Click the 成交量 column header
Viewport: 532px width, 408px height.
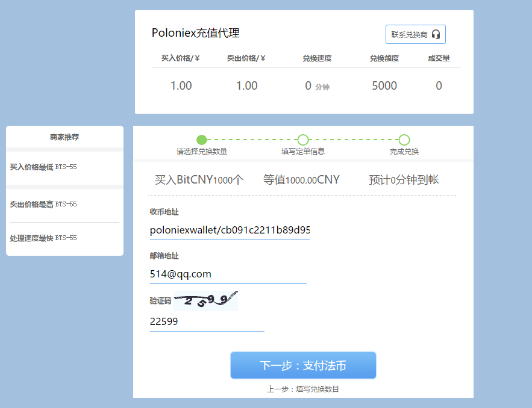[x=439, y=58]
